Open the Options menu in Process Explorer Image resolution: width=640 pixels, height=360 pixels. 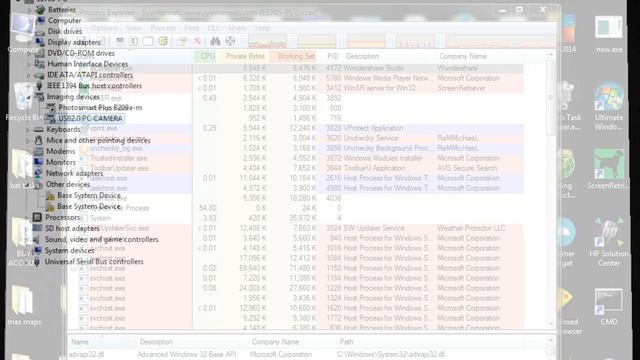pos(104,28)
